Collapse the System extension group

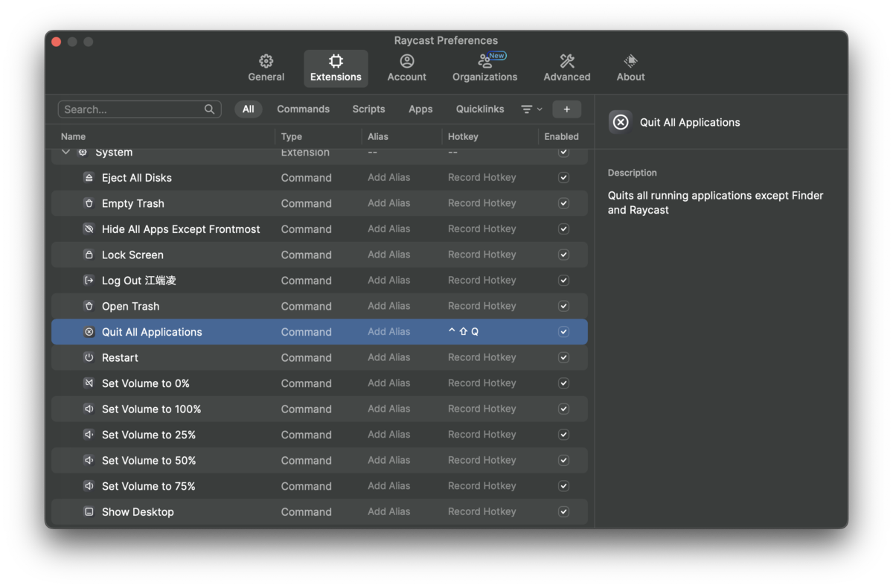tap(65, 152)
